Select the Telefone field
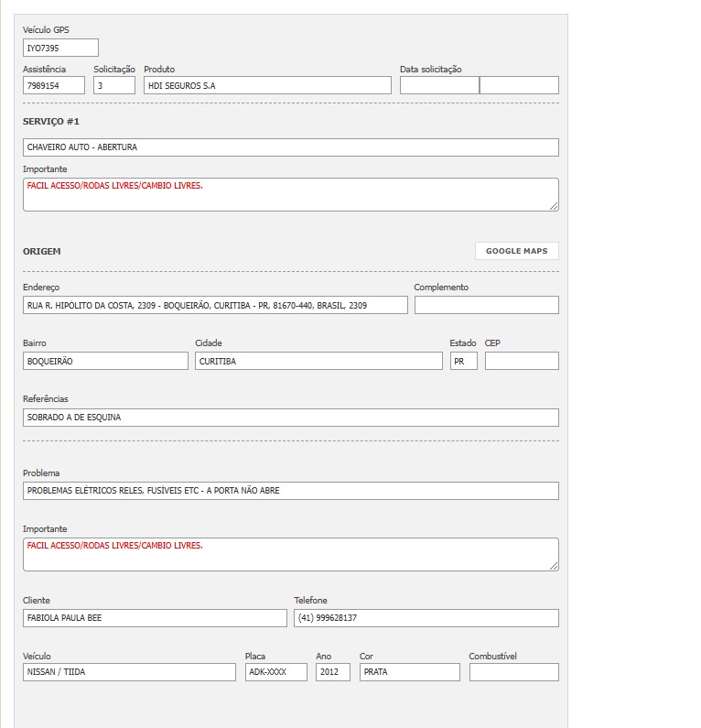The width and height of the screenshot is (701, 728). 426,618
